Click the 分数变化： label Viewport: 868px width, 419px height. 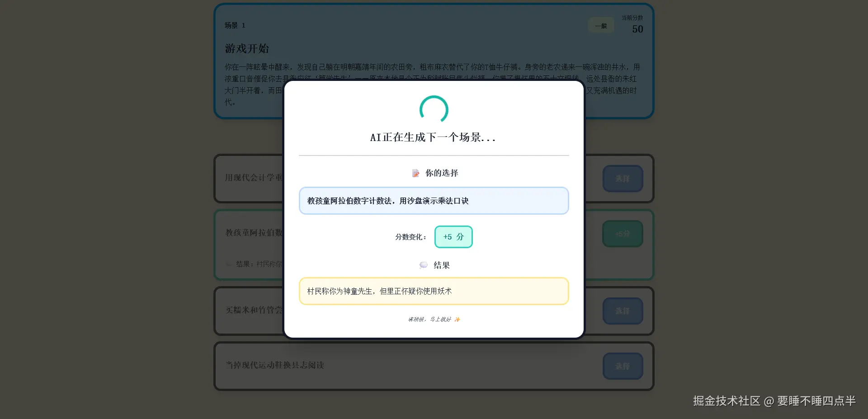411,237
